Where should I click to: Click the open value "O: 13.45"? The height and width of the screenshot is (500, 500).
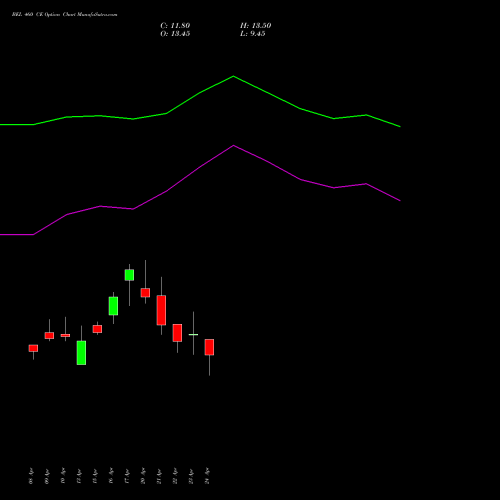pos(175,34)
